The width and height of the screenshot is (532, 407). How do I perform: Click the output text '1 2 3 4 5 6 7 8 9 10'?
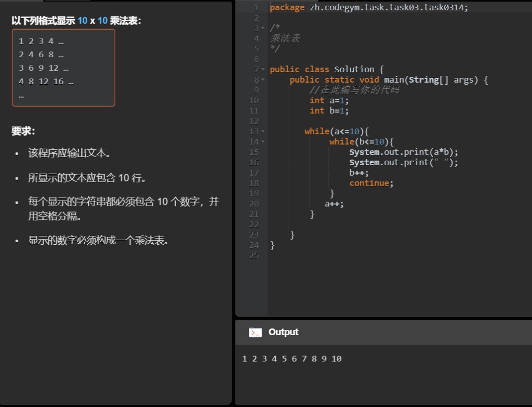(291, 359)
